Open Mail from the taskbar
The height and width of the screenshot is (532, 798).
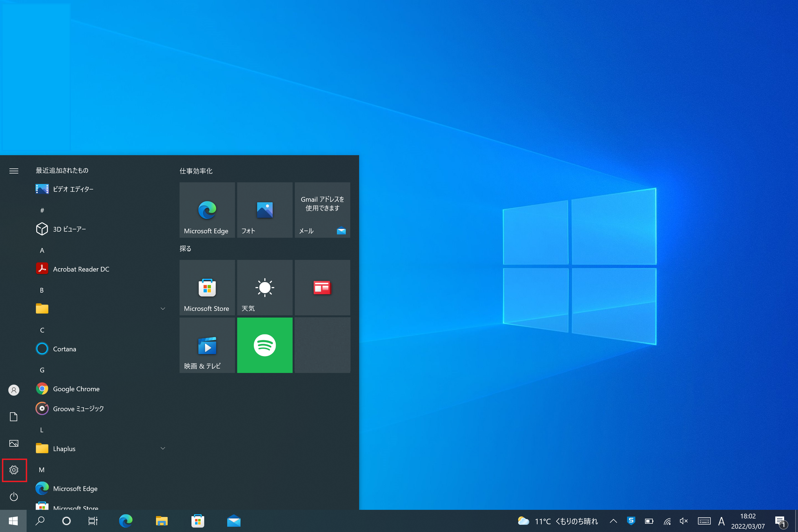click(234, 521)
